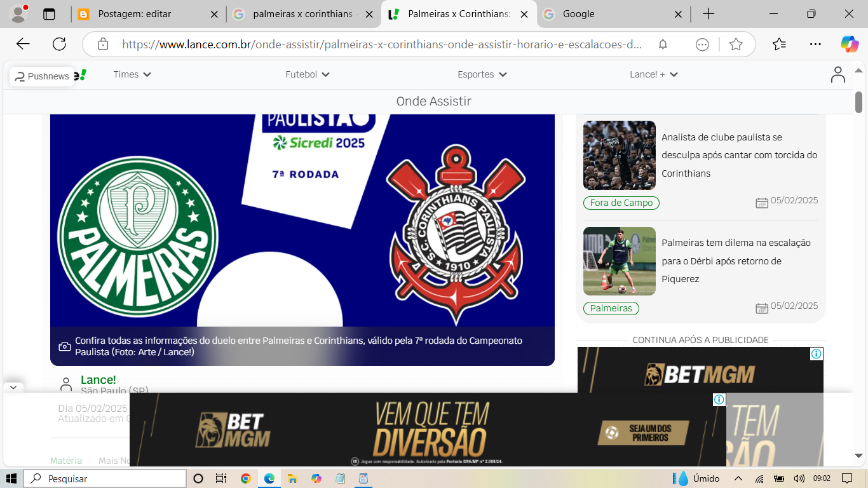Click the user account icon on Lance site
The width and height of the screenshot is (868, 488).
pos(838,74)
